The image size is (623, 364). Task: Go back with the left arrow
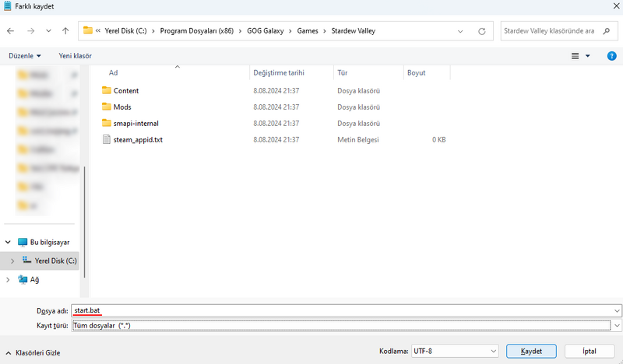point(11,31)
